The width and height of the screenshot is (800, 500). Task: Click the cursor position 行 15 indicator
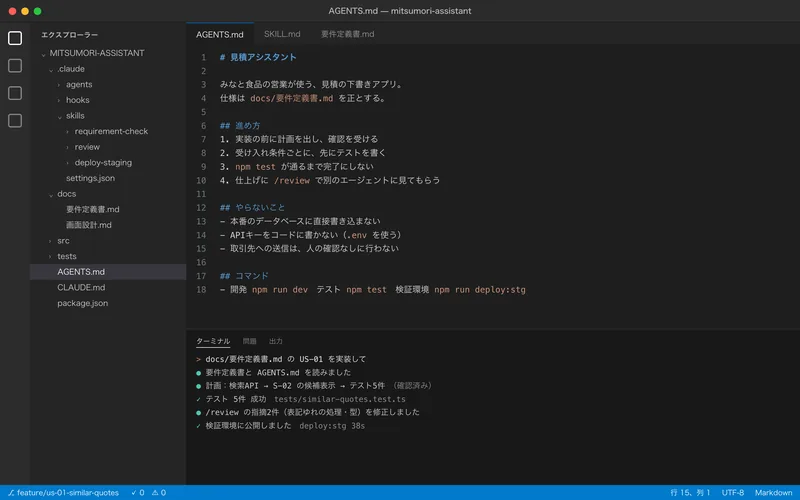point(690,493)
